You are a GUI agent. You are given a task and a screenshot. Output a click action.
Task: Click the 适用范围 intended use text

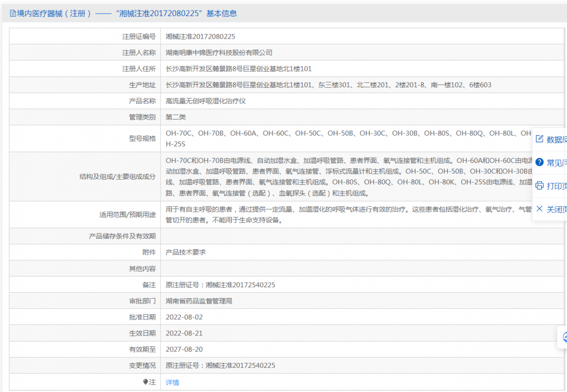pyautogui.click(x=350, y=214)
